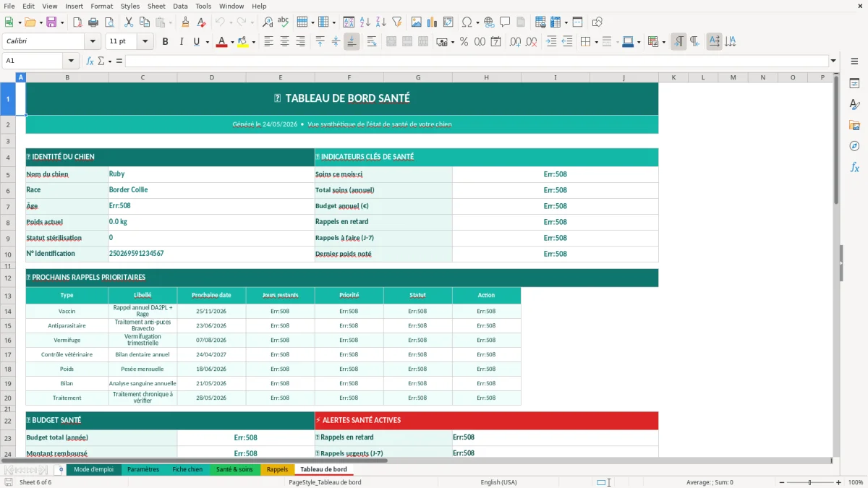
Task: Open the Open-file dropdown arrow beside folder icon
Action: [40, 22]
